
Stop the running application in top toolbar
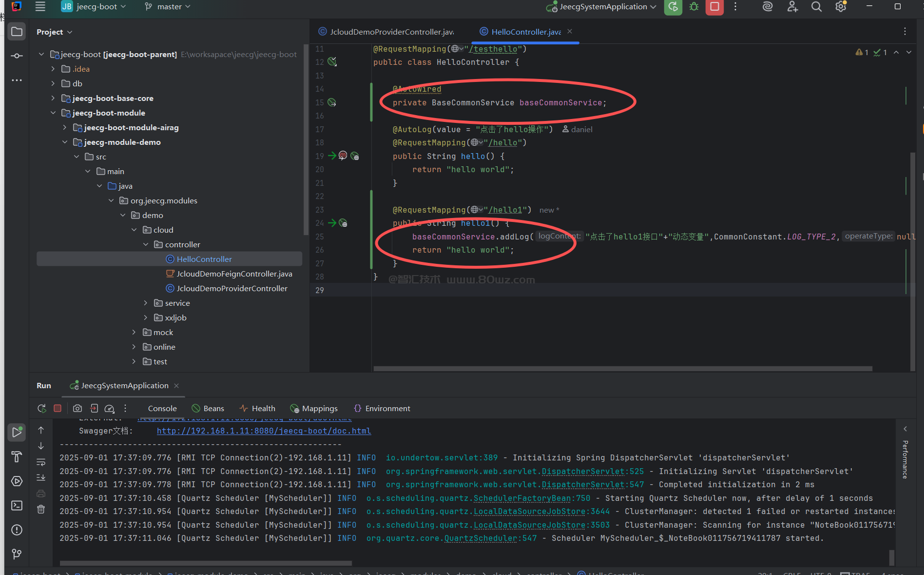coord(714,7)
